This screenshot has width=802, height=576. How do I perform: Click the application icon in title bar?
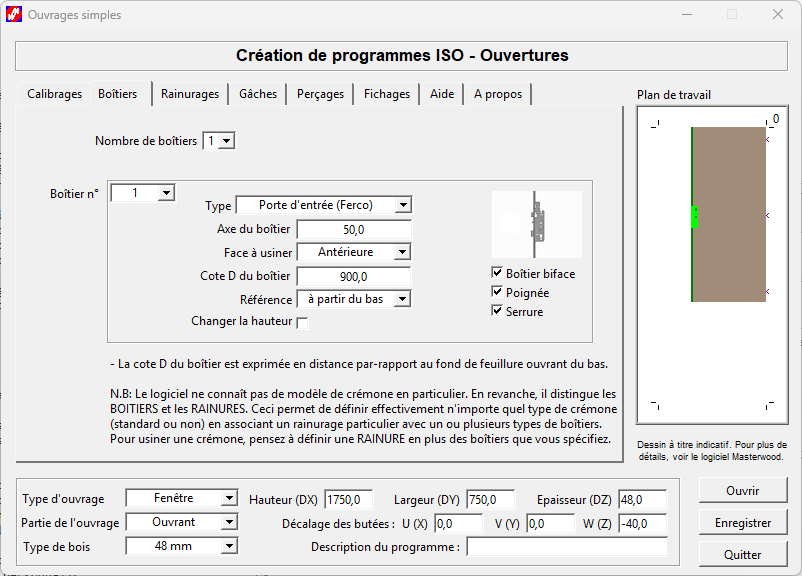[14, 14]
